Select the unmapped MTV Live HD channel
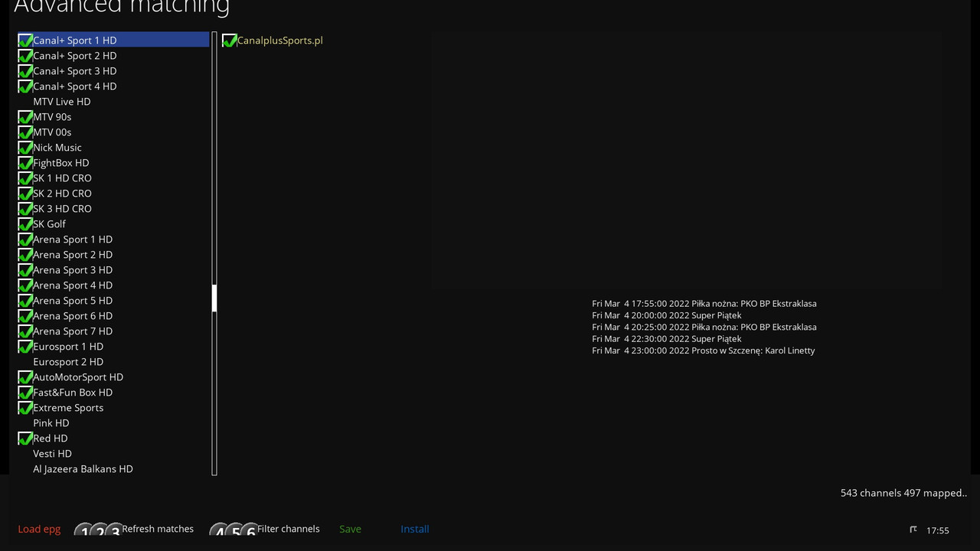 [113, 101]
